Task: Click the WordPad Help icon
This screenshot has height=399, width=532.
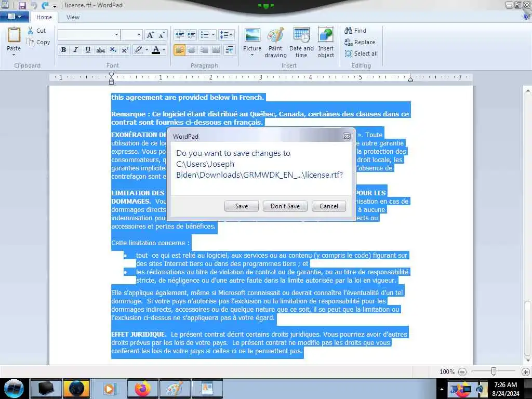Action: pos(526,16)
